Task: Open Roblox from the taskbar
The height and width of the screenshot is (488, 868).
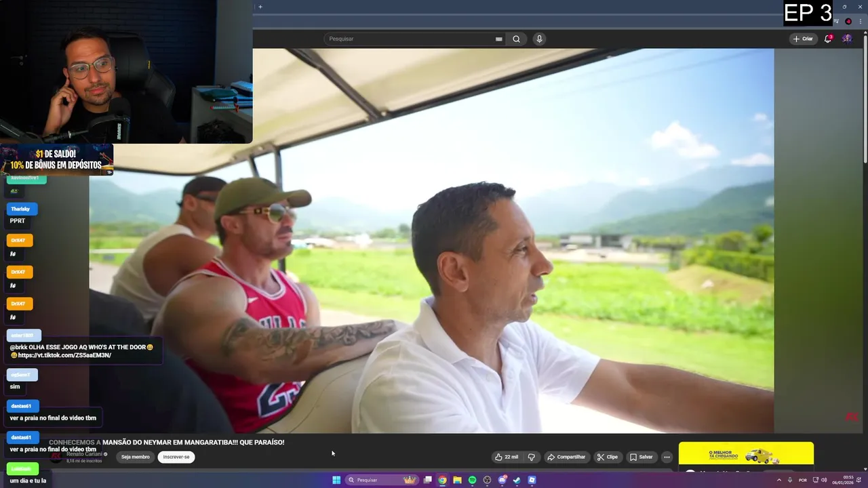Action: click(x=532, y=480)
